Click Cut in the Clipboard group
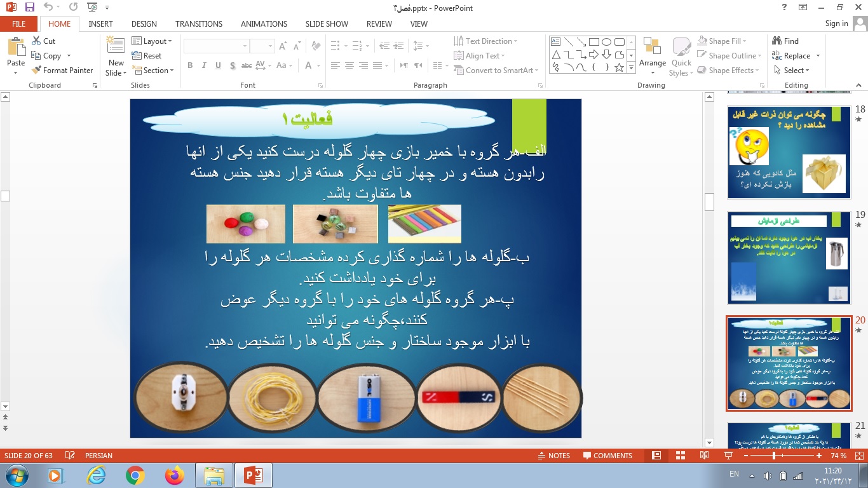The image size is (868, 488). (x=43, y=41)
